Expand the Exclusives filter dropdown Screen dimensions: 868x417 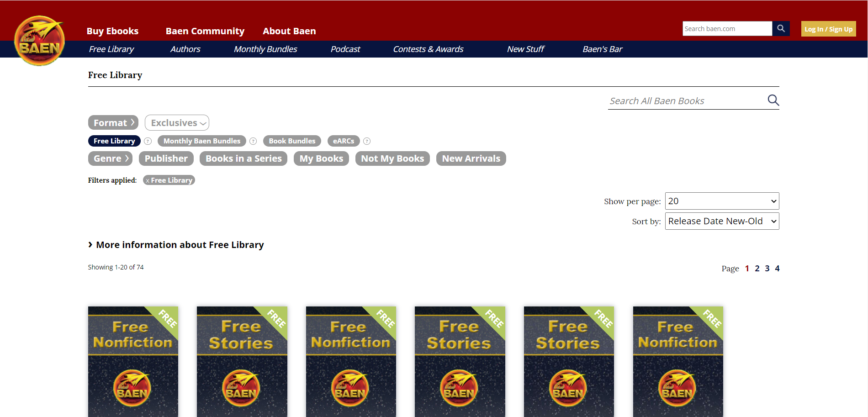[177, 123]
